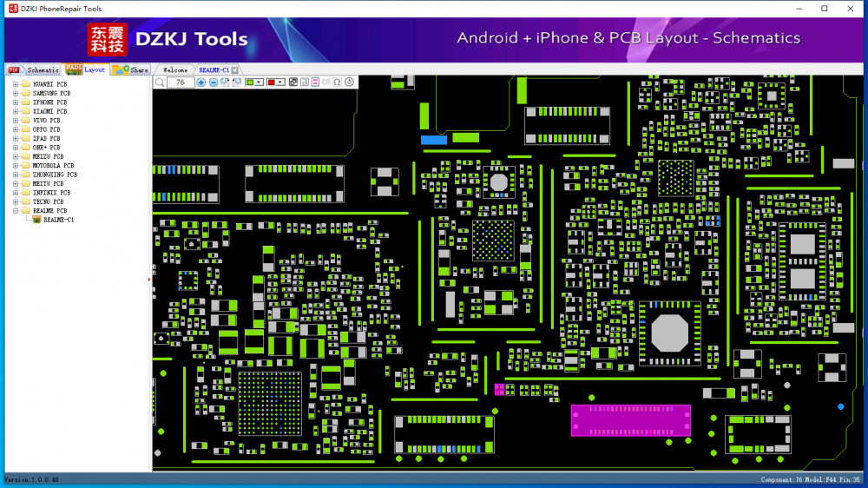This screenshot has height=488, width=868.
Task: Open the red color dropdown
Action: 282,82
